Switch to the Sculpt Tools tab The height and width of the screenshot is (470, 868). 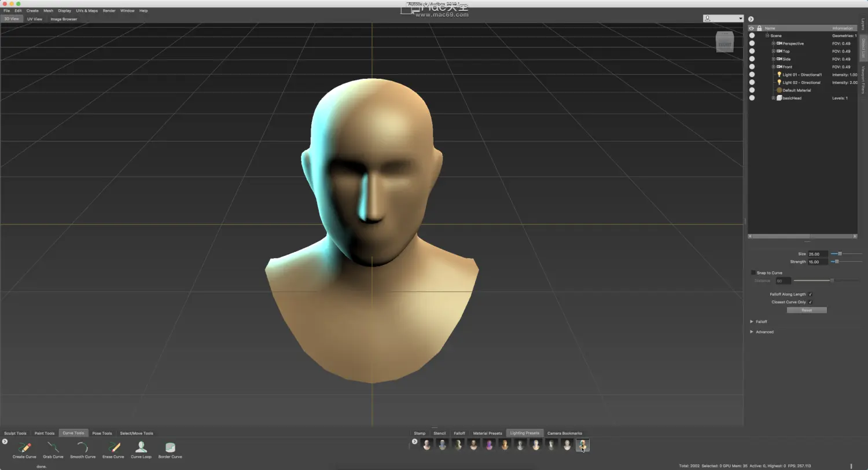click(15, 433)
